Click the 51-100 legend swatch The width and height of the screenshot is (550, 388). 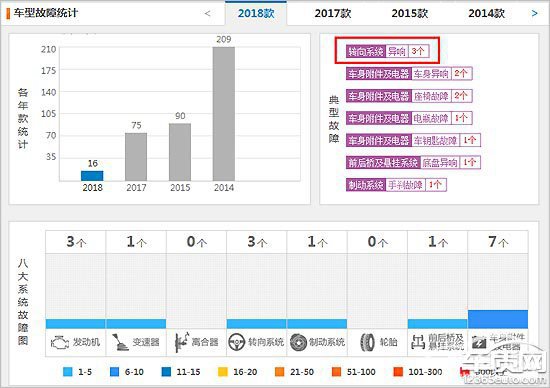[x=336, y=372]
